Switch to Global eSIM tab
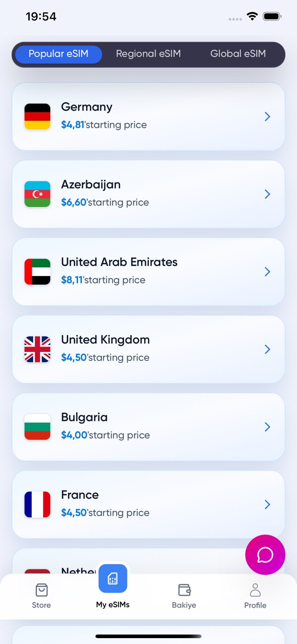Image resolution: width=297 pixels, height=644 pixels. pos(238,54)
